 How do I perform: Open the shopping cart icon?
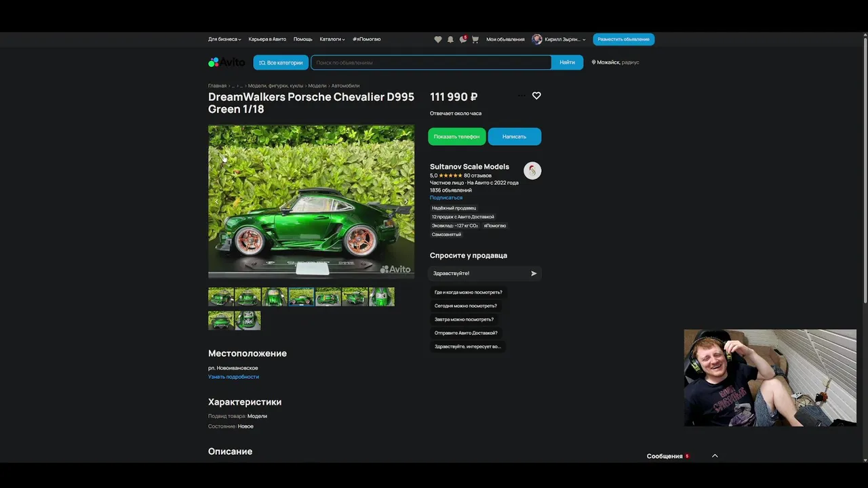click(x=475, y=39)
